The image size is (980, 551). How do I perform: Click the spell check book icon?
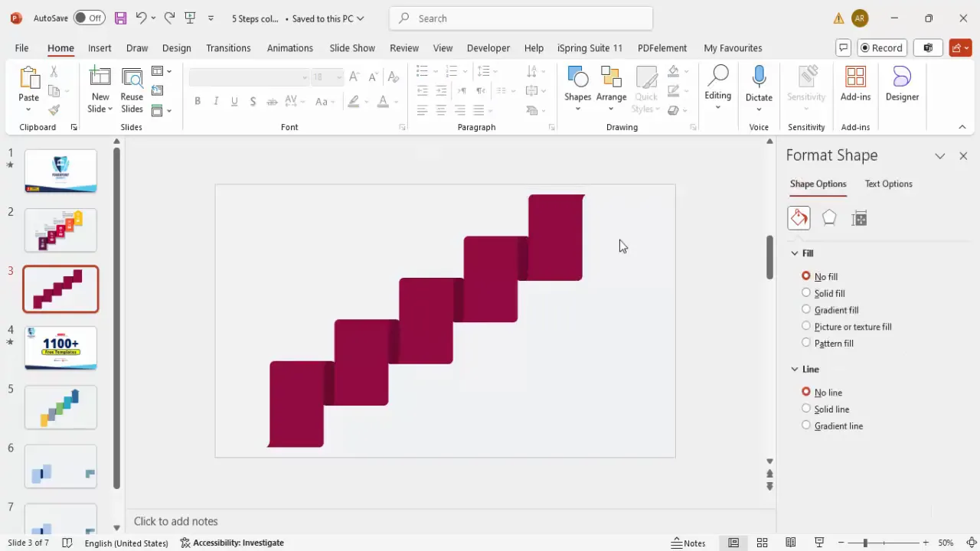[x=67, y=543]
